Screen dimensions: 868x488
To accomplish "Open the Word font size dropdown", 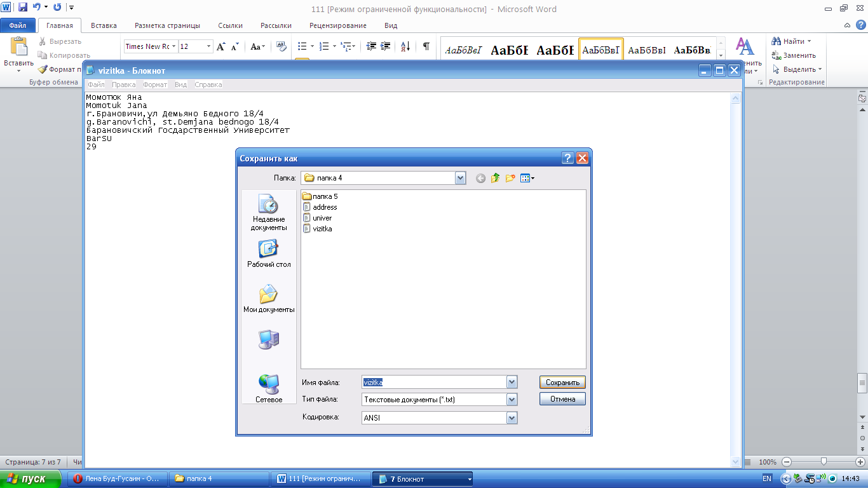I will coord(209,46).
